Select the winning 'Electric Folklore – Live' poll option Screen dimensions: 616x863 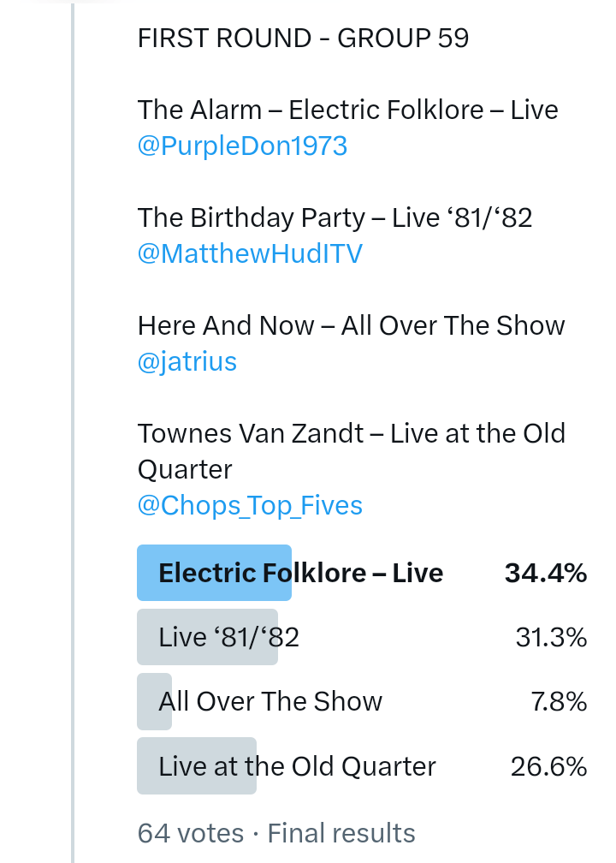tap(300, 573)
